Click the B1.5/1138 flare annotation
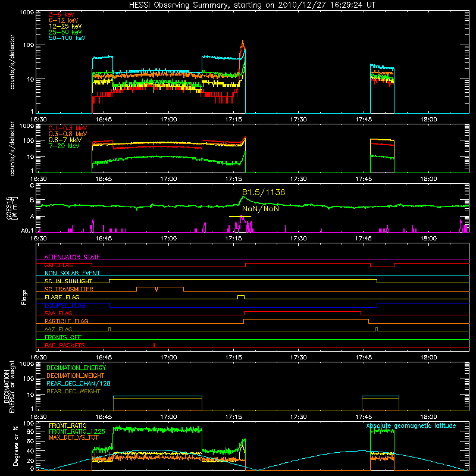476x476 pixels. 264,192
